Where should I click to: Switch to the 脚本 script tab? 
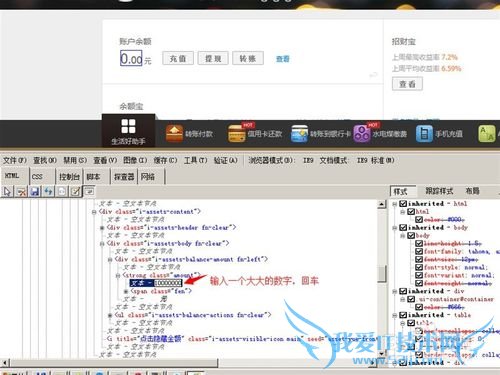(x=97, y=176)
